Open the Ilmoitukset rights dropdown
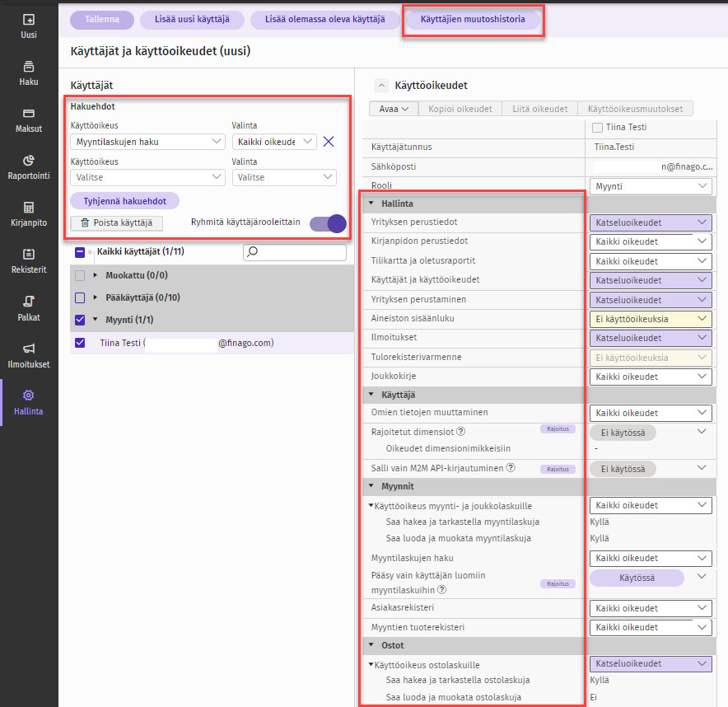Screen dimensions: 728x707 click(651, 338)
